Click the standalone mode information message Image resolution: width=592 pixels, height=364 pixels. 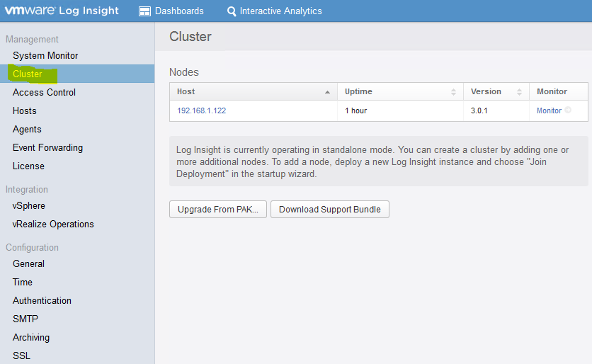378,161
